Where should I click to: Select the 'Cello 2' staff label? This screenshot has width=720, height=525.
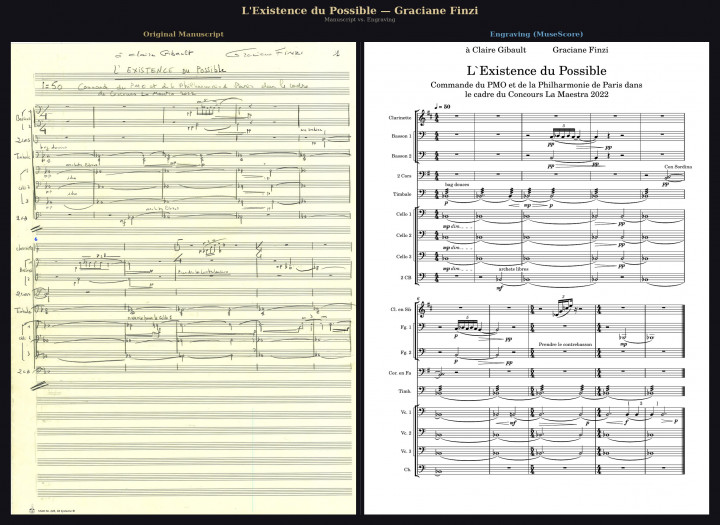pos(404,235)
